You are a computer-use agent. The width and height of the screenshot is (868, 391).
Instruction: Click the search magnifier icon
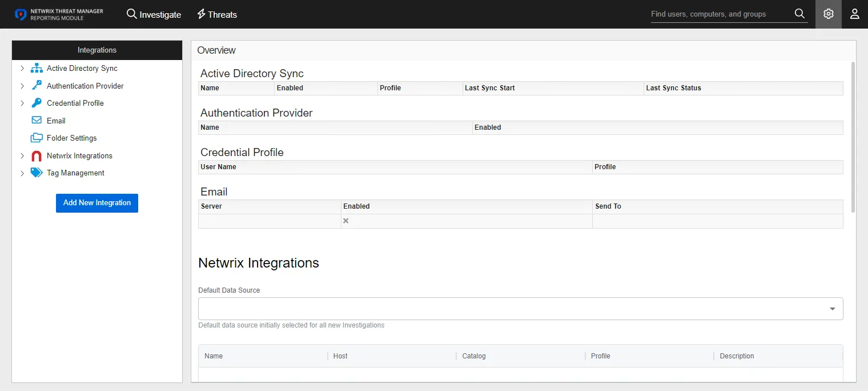(799, 14)
